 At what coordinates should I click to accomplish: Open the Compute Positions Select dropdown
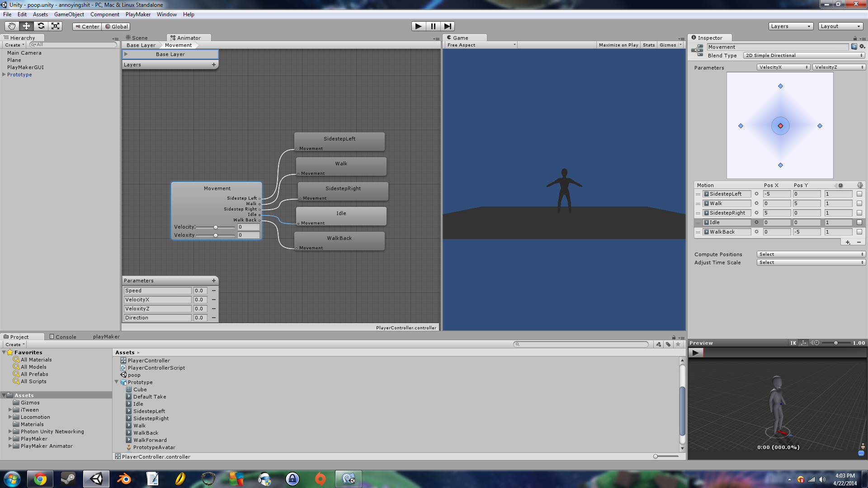(x=811, y=254)
